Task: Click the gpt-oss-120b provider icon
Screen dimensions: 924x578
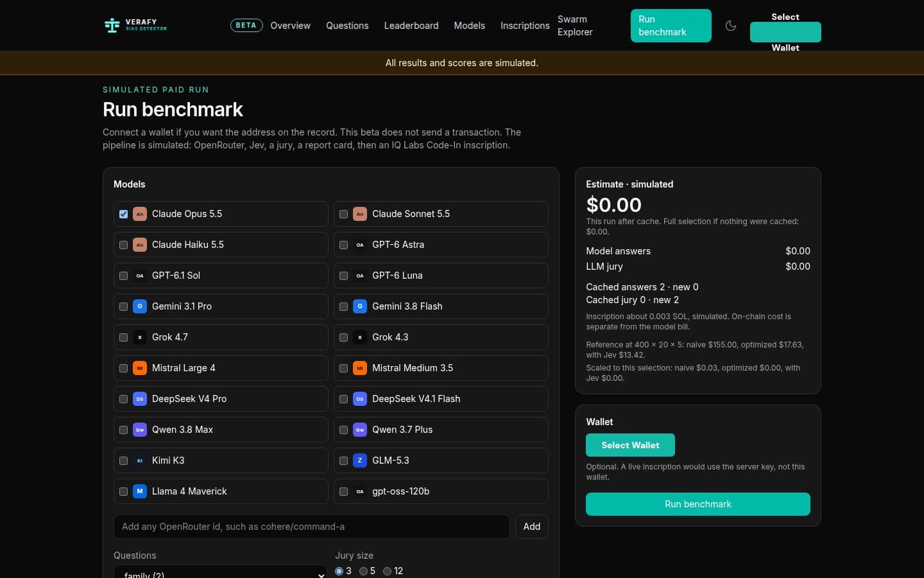Action: tap(360, 491)
